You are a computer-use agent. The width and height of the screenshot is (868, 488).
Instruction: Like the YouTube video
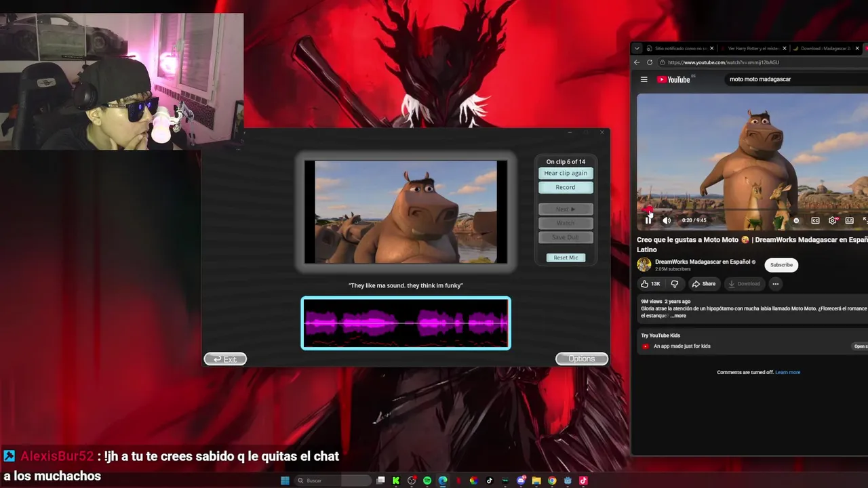point(650,284)
